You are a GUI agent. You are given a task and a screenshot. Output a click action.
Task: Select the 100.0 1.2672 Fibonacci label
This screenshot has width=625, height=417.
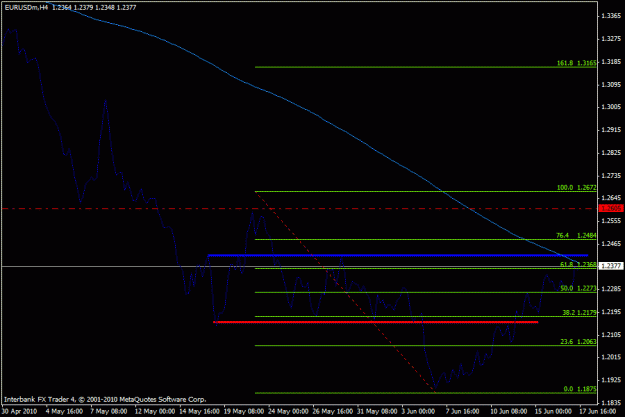tap(576, 187)
